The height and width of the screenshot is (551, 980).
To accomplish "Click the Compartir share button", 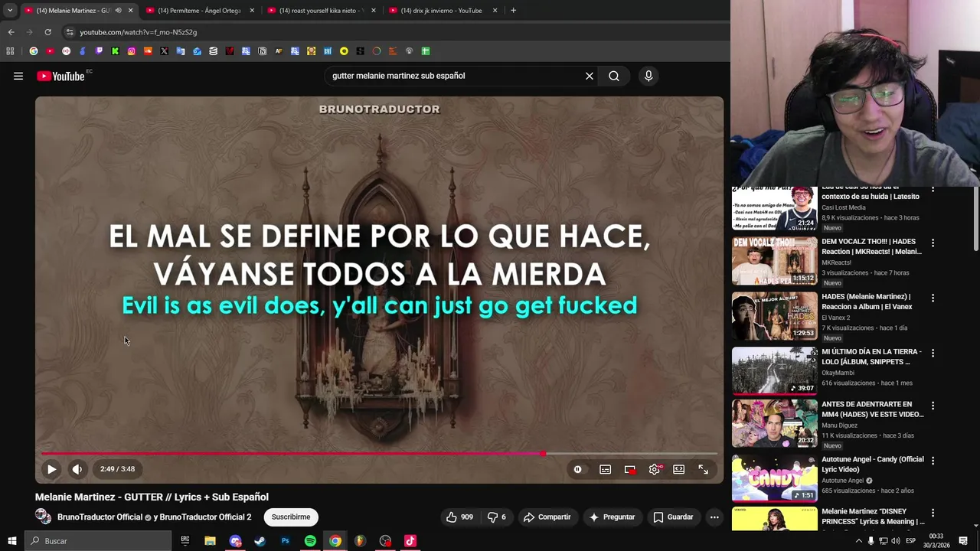I will coord(547,517).
